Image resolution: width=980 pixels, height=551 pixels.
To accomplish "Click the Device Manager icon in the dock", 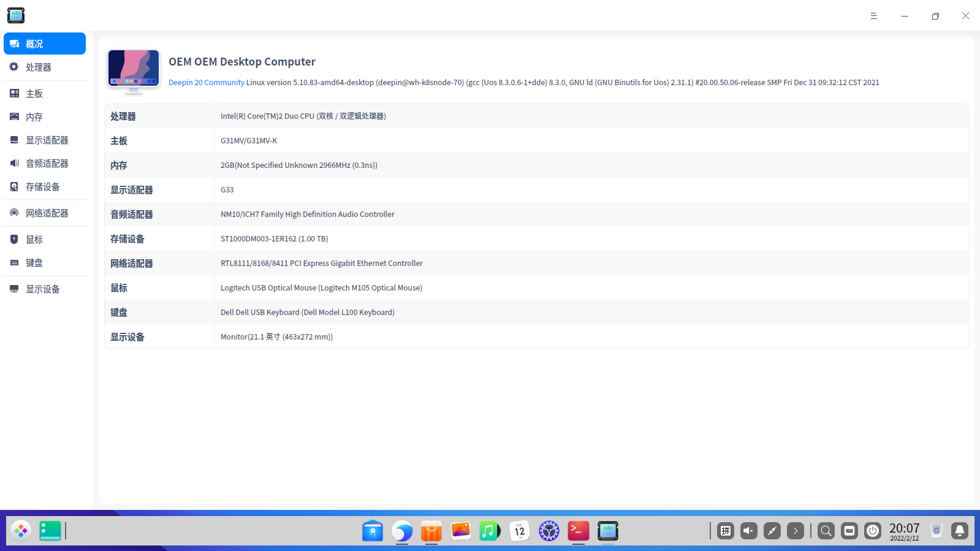I will click(x=608, y=531).
